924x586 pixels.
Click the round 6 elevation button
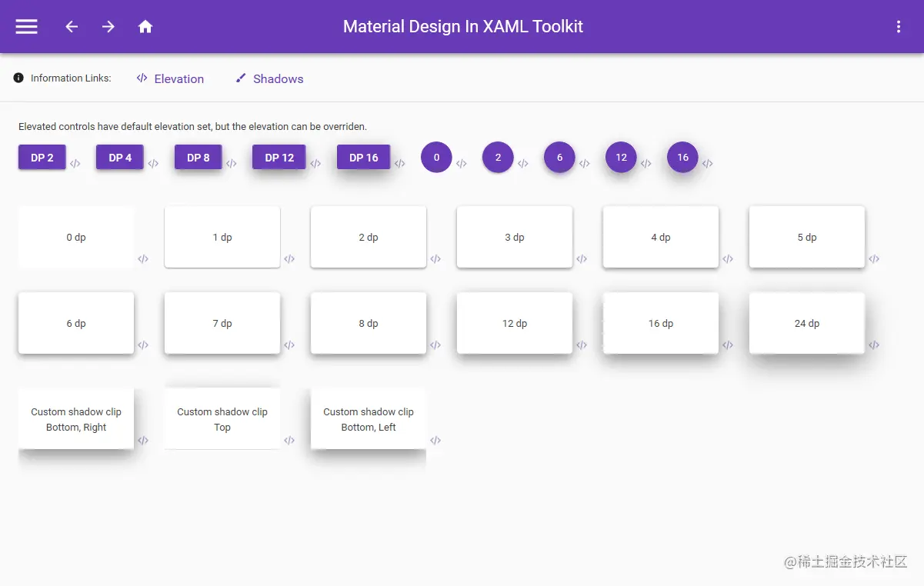click(x=559, y=157)
